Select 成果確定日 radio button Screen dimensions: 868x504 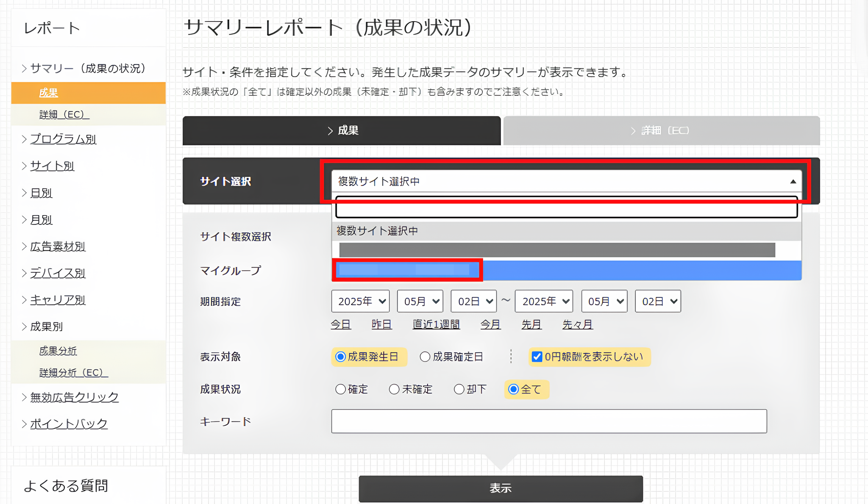click(425, 357)
